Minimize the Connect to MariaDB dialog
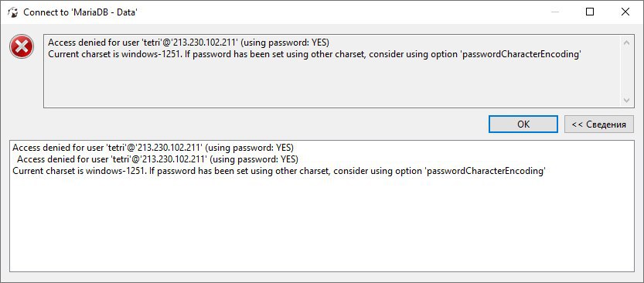The image size is (644, 283). coord(554,12)
